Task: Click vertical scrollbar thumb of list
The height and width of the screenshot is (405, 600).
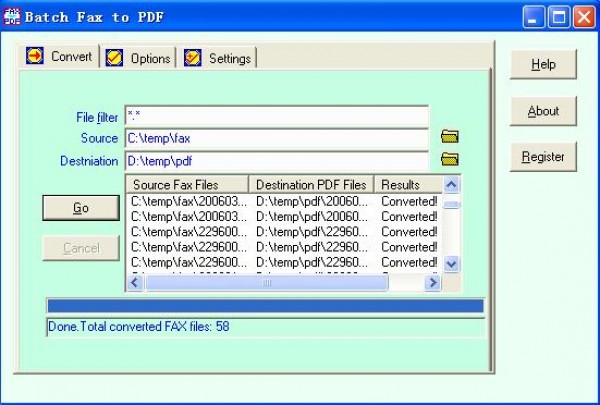Action: (451, 204)
